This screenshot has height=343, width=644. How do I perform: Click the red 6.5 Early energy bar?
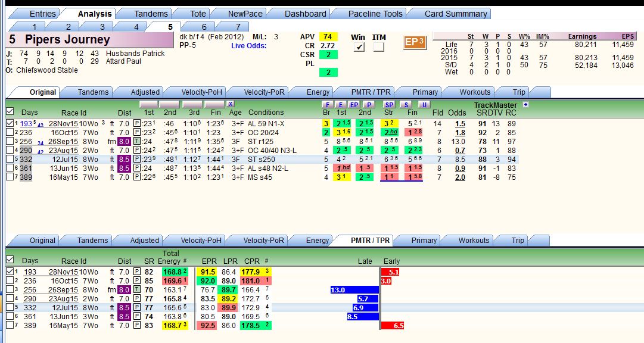[393, 325]
